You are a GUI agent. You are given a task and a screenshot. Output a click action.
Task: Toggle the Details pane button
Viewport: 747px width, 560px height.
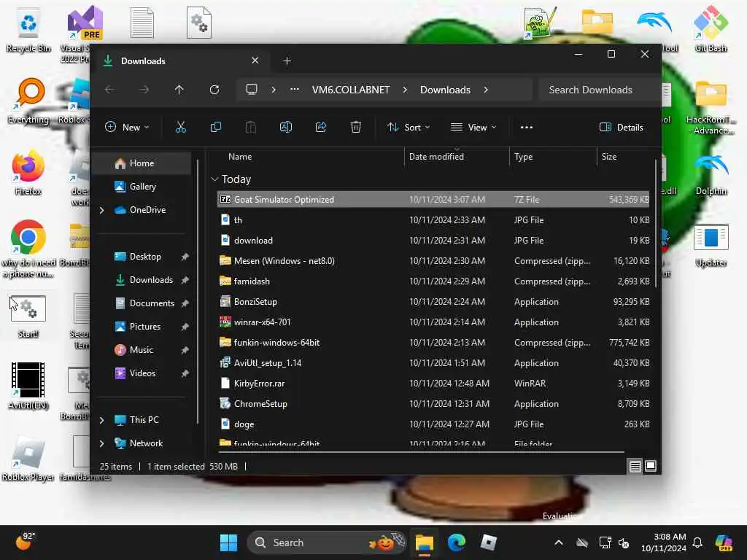(x=622, y=127)
